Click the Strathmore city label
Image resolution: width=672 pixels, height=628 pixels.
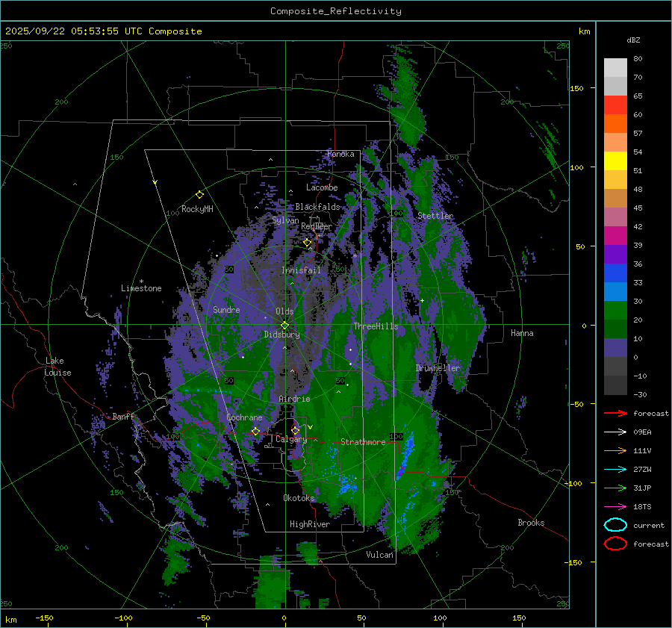click(x=363, y=442)
